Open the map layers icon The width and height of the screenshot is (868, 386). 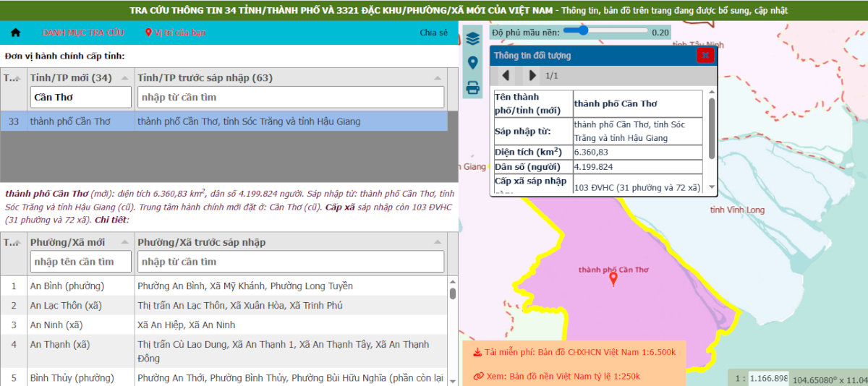coord(473,39)
